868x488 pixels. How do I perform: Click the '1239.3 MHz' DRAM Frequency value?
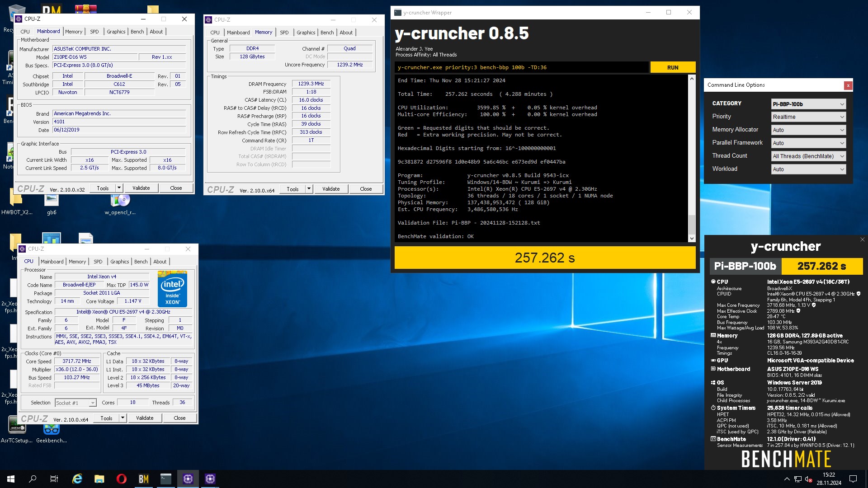click(x=311, y=84)
